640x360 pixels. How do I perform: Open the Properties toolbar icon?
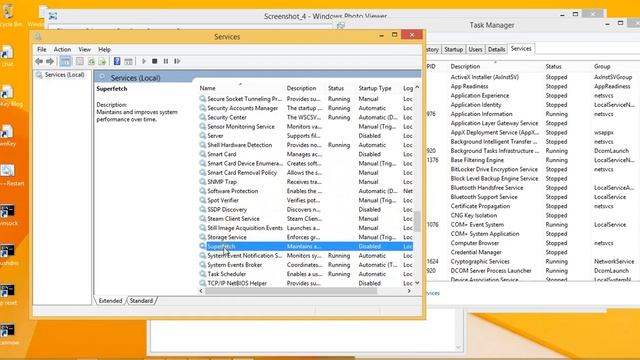coord(80,61)
